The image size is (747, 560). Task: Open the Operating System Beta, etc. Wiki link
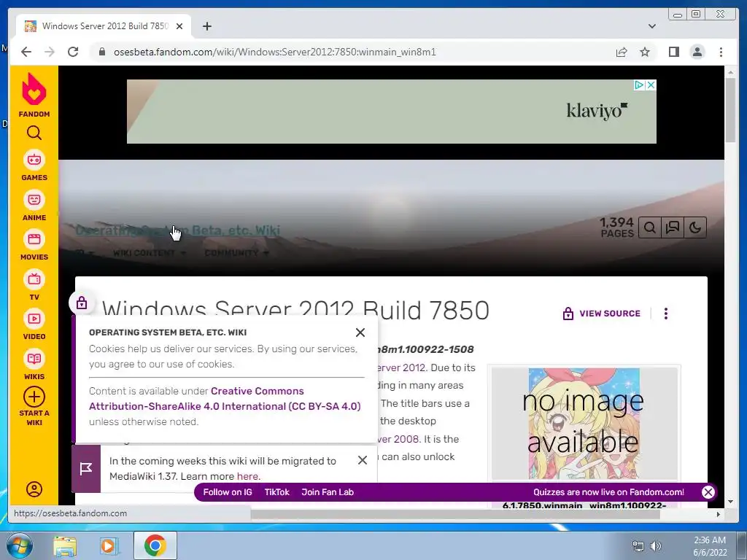click(x=178, y=230)
